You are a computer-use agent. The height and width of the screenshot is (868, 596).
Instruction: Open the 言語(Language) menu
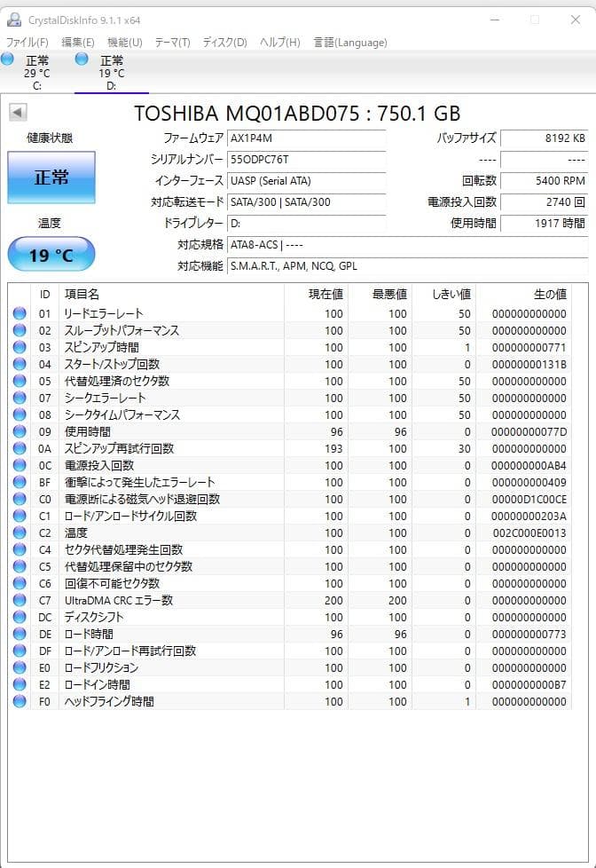click(x=350, y=43)
